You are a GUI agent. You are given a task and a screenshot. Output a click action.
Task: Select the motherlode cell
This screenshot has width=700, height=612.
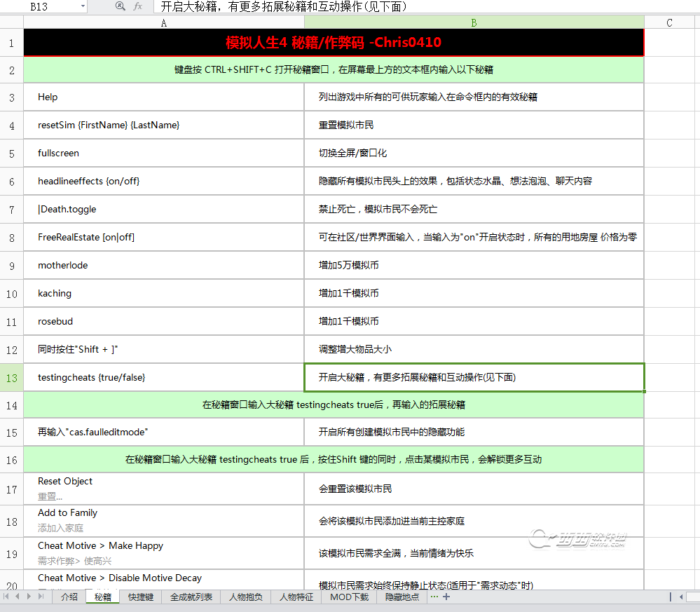click(164, 266)
